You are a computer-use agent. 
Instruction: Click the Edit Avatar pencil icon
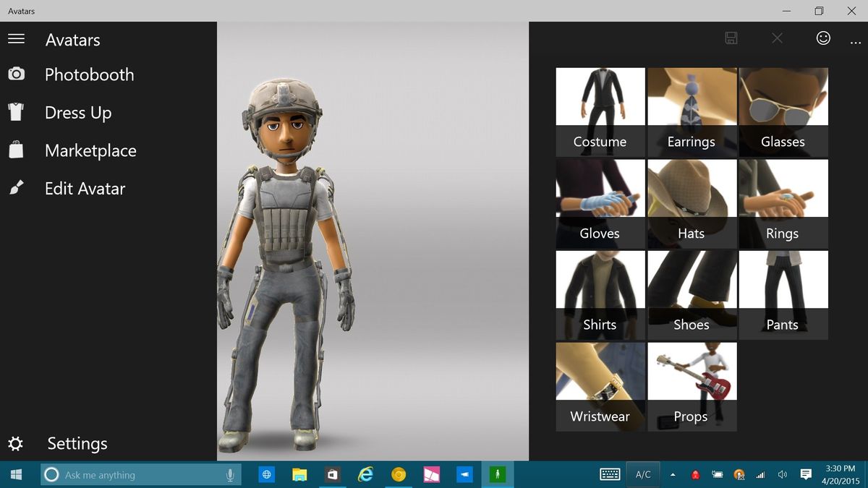[16, 187]
